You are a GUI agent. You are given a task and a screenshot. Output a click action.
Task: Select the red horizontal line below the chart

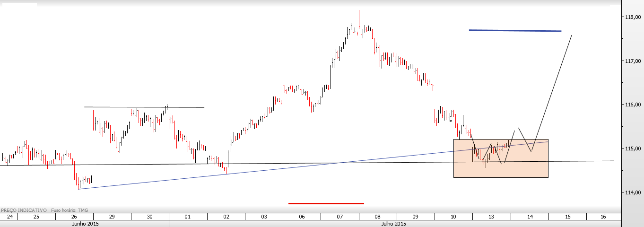(326, 203)
